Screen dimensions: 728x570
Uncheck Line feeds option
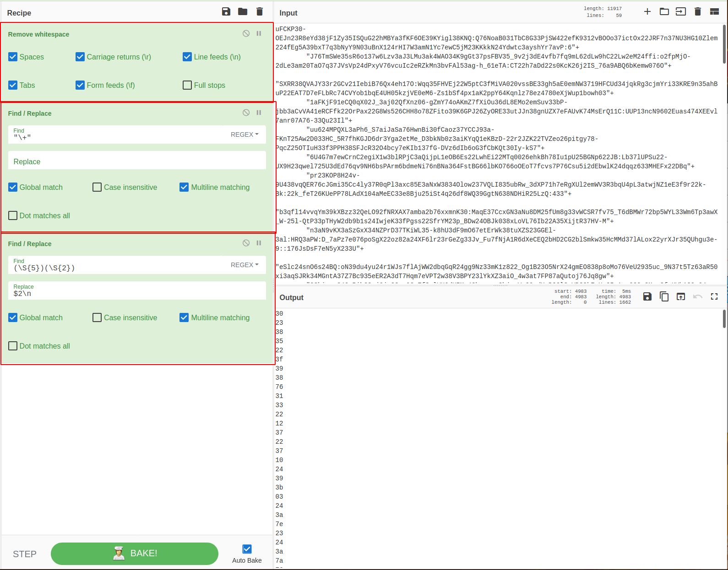pyautogui.click(x=187, y=57)
